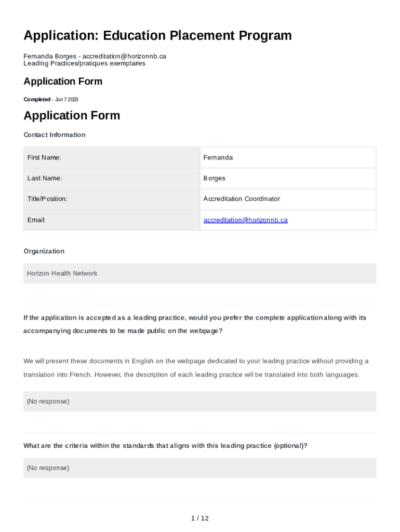This screenshot has width=400, height=532.
Task: Click the Last Name label cell
Action: 112,178
